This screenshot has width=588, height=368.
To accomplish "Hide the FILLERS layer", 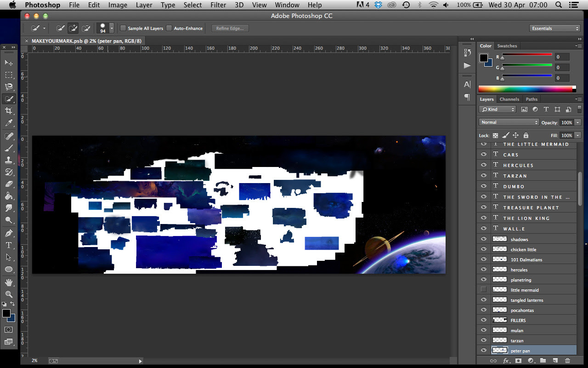I will click(x=483, y=320).
